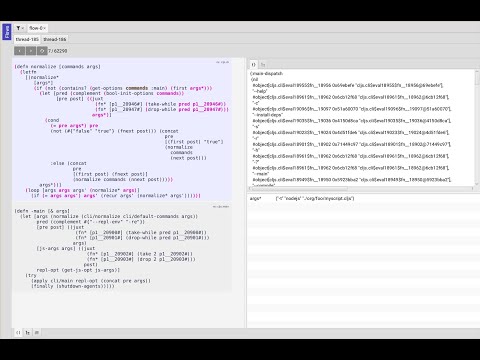480x360 pixels.
Task: Click the :else (concat line
Action: 69,163
